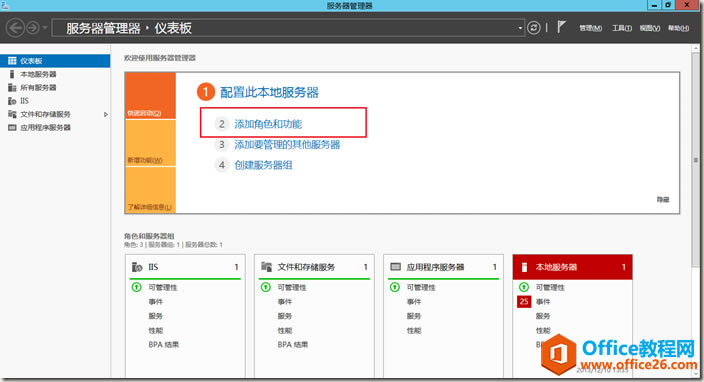Image resolution: width=704 pixels, height=382 pixels.
Task: Click the green manageability icon under IIS
Action: click(x=136, y=287)
